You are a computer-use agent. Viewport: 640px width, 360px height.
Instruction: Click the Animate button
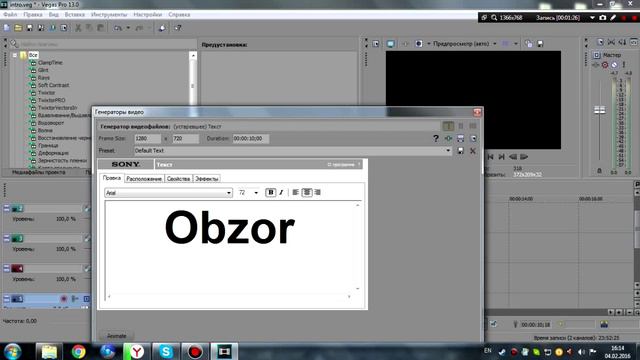coord(116,336)
